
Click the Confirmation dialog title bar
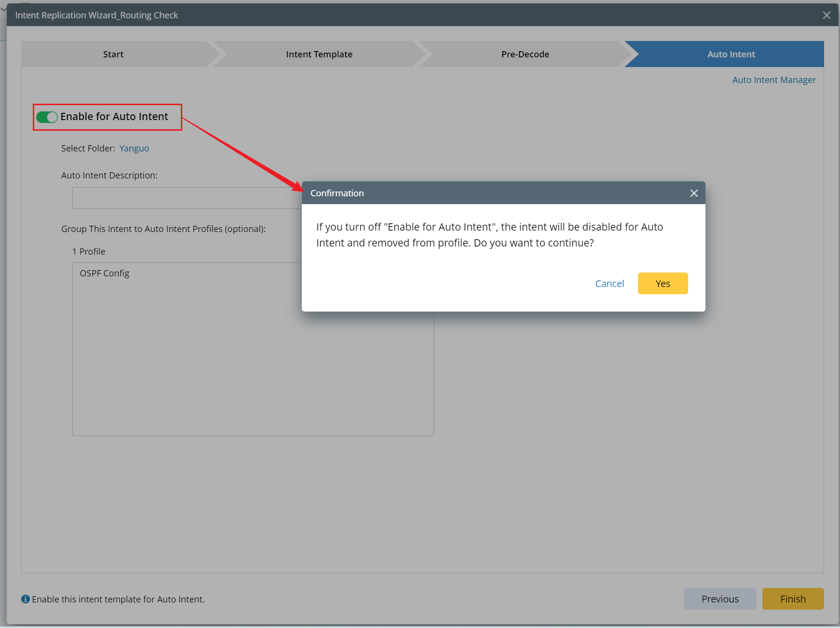(x=482, y=193)
